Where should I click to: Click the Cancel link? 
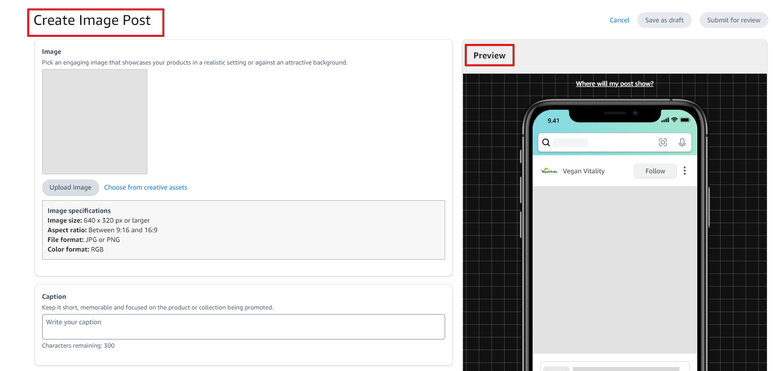pos(619,20)
